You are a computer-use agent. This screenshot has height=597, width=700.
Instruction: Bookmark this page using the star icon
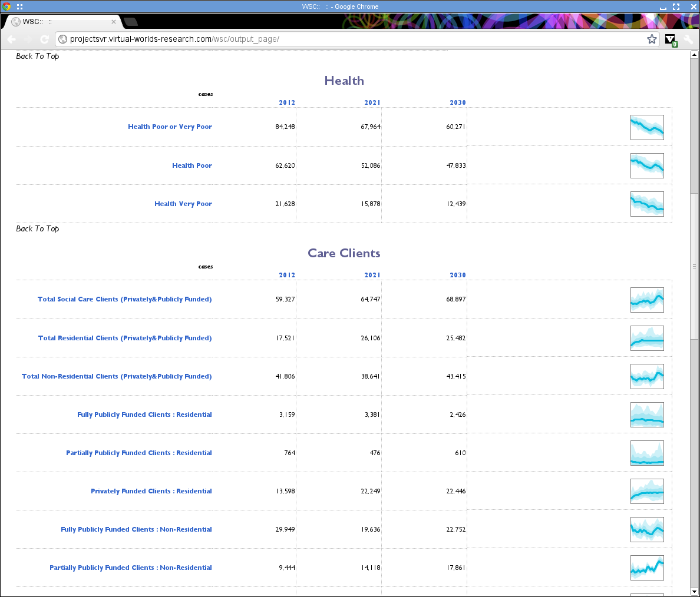coord(652,39)
